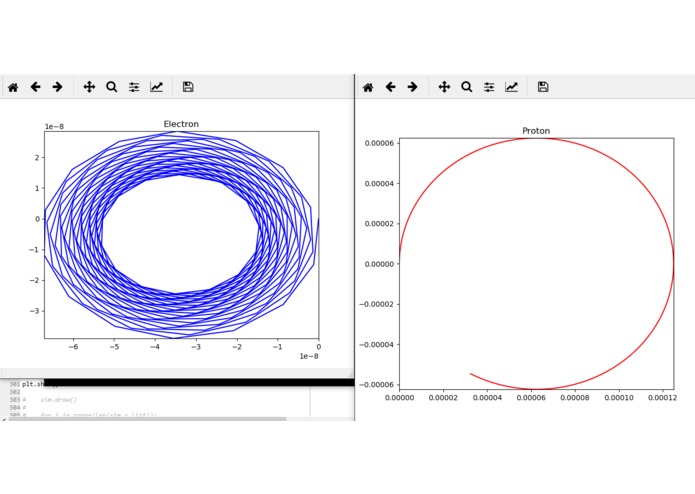Image resolution: width=695 pixels, height=494 pixels.
Task: Select Zoom magnifier in Electron plot toolbar
Action: coord(112,87)
